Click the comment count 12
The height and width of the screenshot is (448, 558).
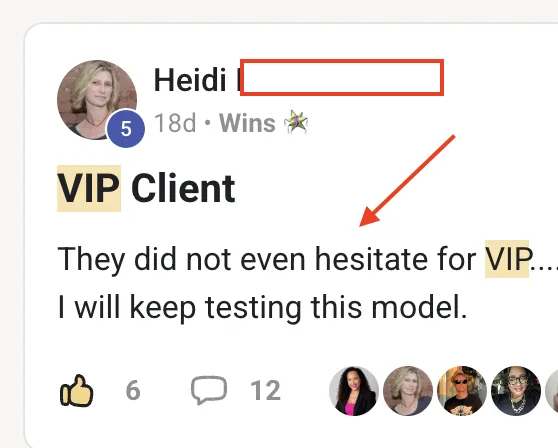265,390
